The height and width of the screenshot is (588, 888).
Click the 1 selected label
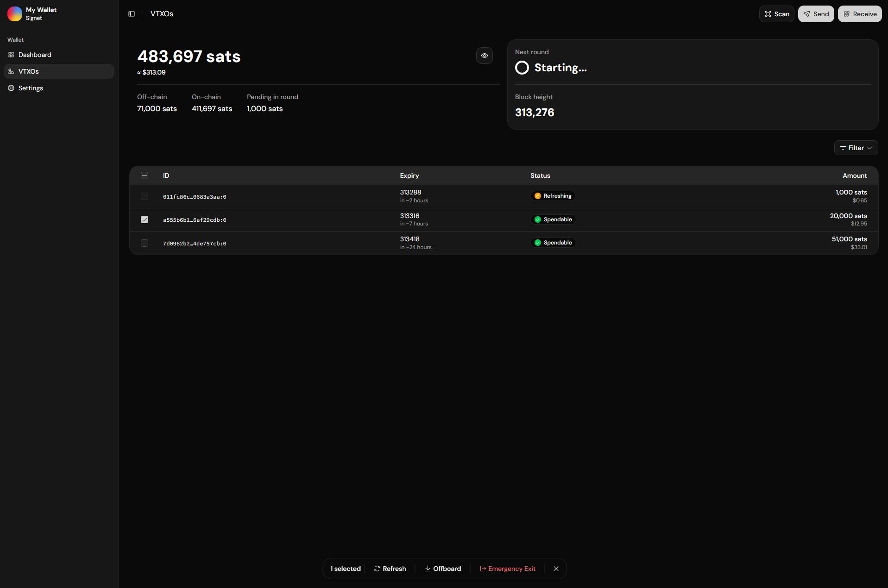pos(345,569)
